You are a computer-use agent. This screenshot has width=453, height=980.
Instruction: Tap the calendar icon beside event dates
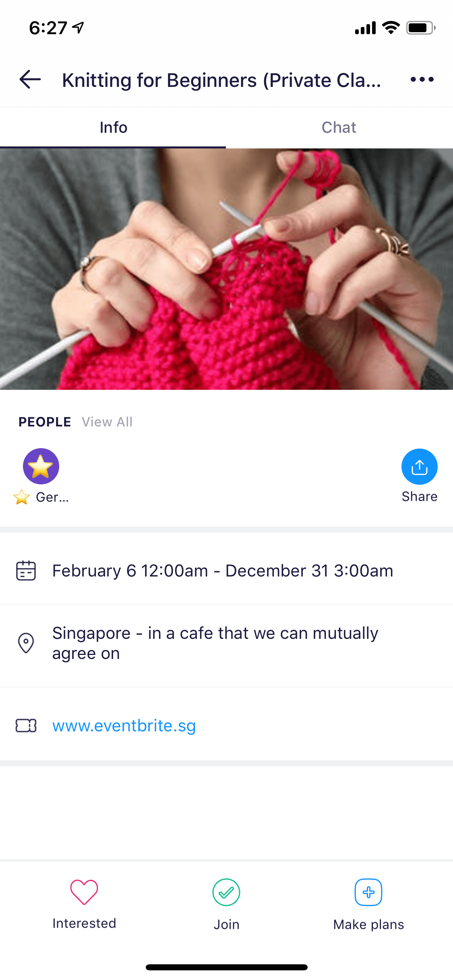(x=26, y=570)
